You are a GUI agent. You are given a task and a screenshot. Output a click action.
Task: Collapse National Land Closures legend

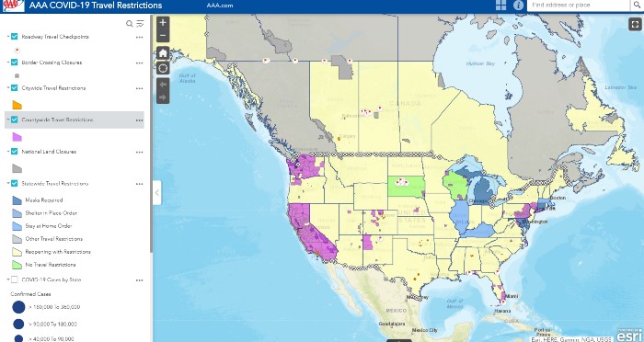pyautogui.click(x=7, y=152)
